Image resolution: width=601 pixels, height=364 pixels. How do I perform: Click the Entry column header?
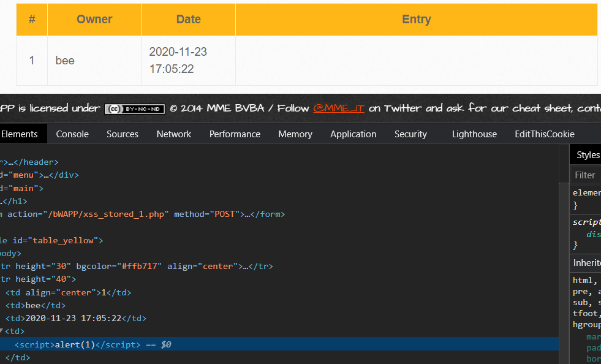point(417,19)
